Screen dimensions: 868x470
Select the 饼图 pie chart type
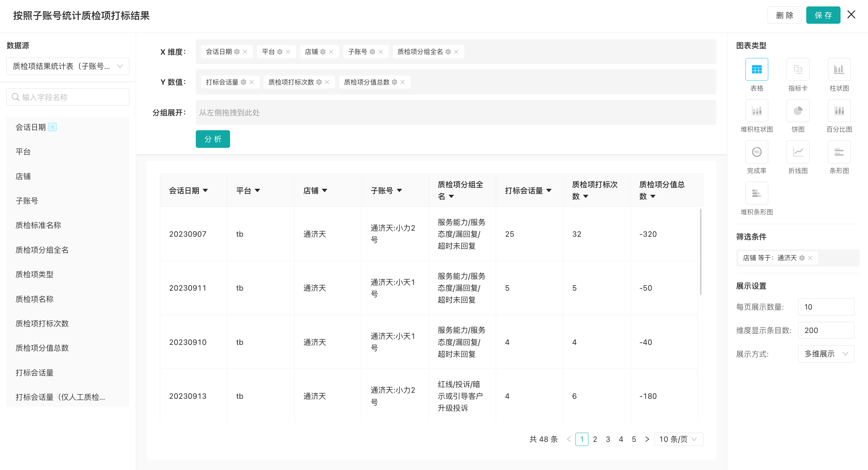click(x=798, y=111)
